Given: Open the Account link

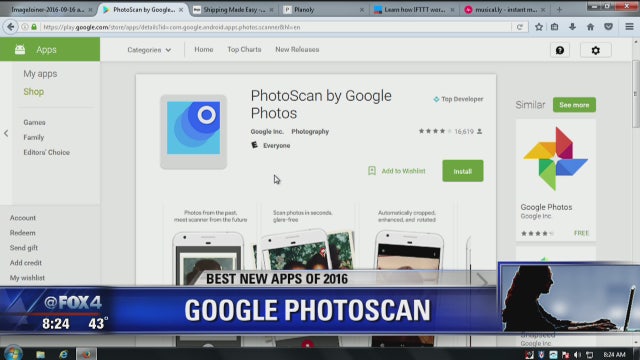Looking at the screenshot, I should [x=23, y=218].
